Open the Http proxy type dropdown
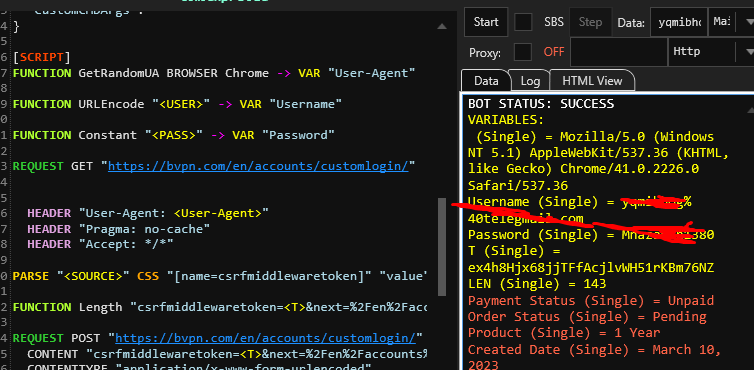 (x=711, y=52)
